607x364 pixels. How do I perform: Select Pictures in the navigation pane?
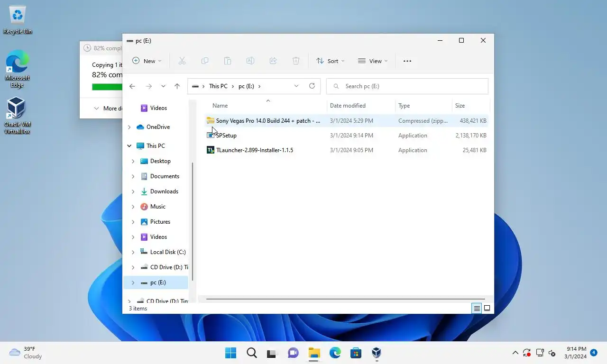[160, 222]
